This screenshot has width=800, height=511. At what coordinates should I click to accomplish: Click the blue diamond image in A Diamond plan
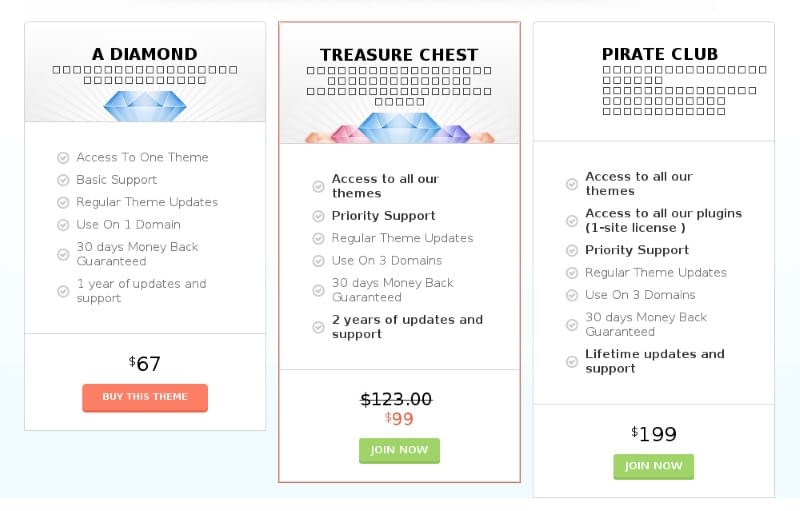[x=145, y=105]
